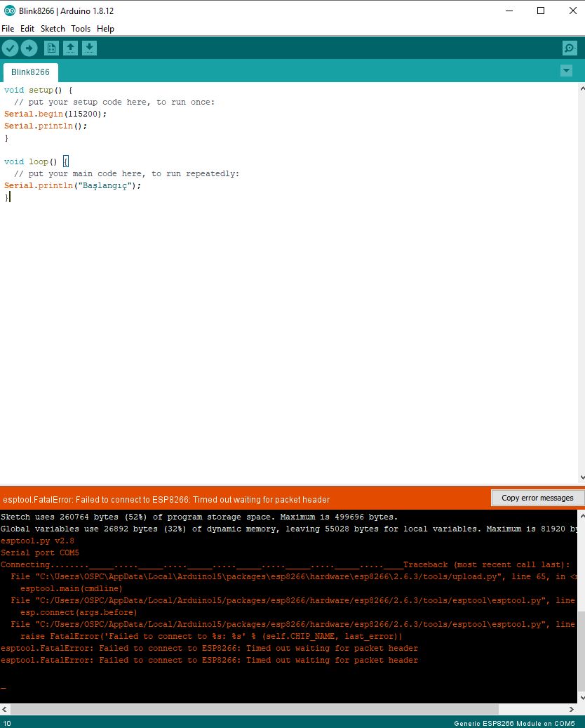
Task: Open the Sketch menu
Action: point(53,28)
